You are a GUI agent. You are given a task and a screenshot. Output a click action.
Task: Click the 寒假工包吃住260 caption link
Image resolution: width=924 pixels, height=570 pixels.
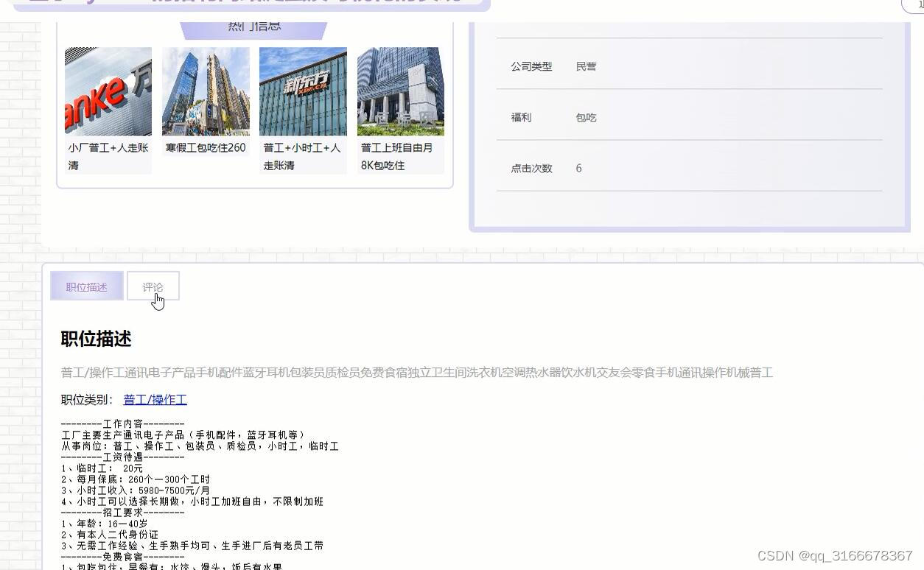pos(205,148)
